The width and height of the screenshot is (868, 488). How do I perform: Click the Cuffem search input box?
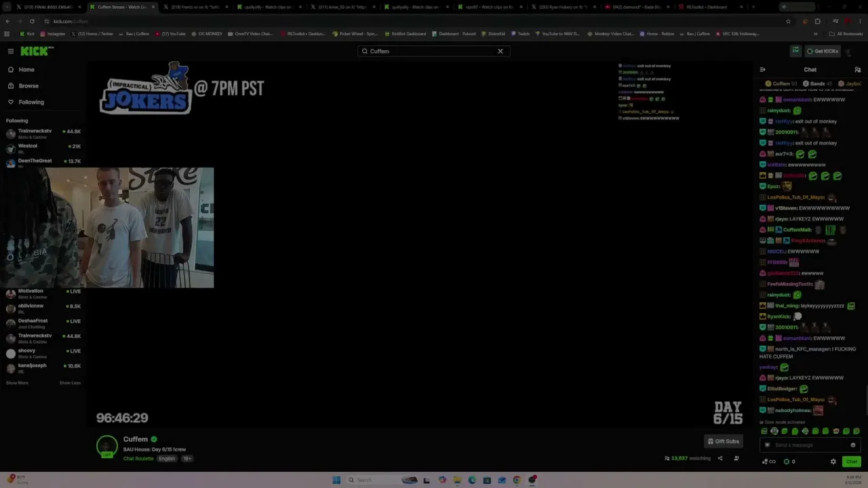(x=433, y=51)
